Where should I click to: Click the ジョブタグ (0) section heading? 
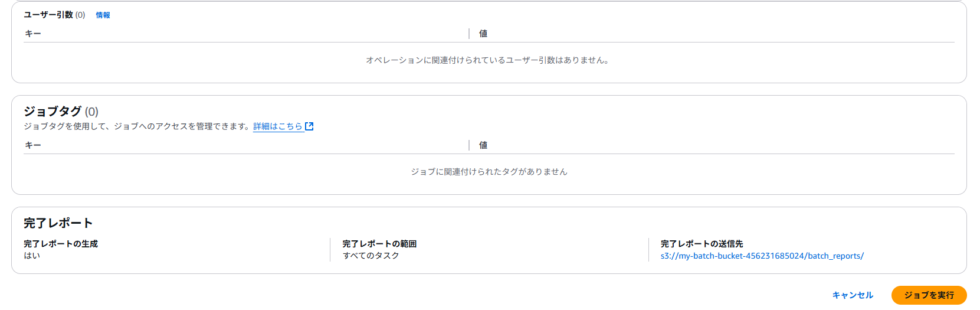coord(61,111)
